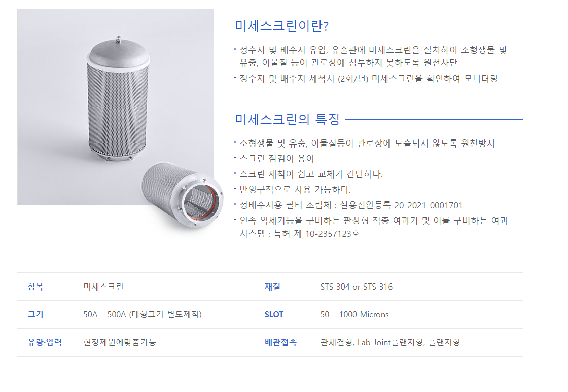The height and width of the screenshot is (392, 568).
Task: Click the 50A – 500A size value
Action: coord(143,314)
